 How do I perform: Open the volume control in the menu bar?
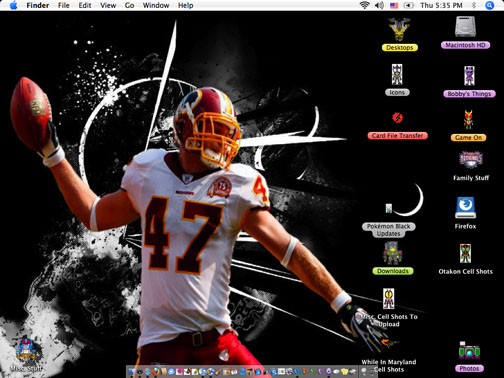(379, 5)
